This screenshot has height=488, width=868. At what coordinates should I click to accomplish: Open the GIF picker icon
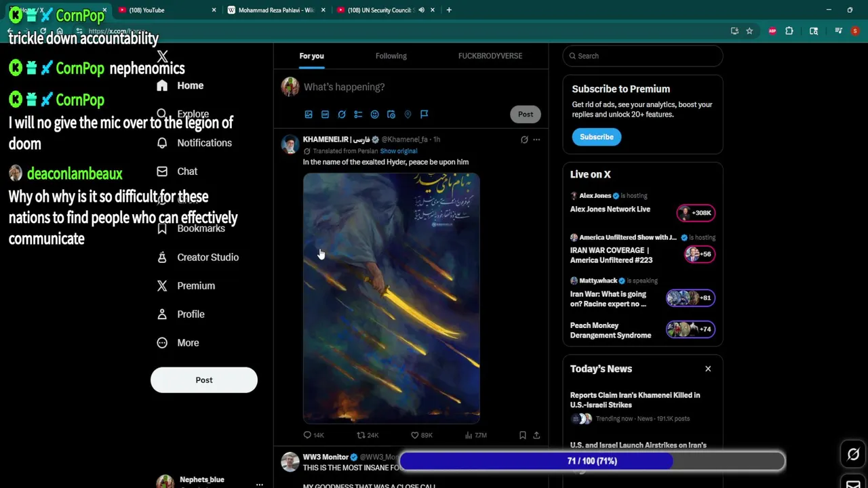pos(325,115)
